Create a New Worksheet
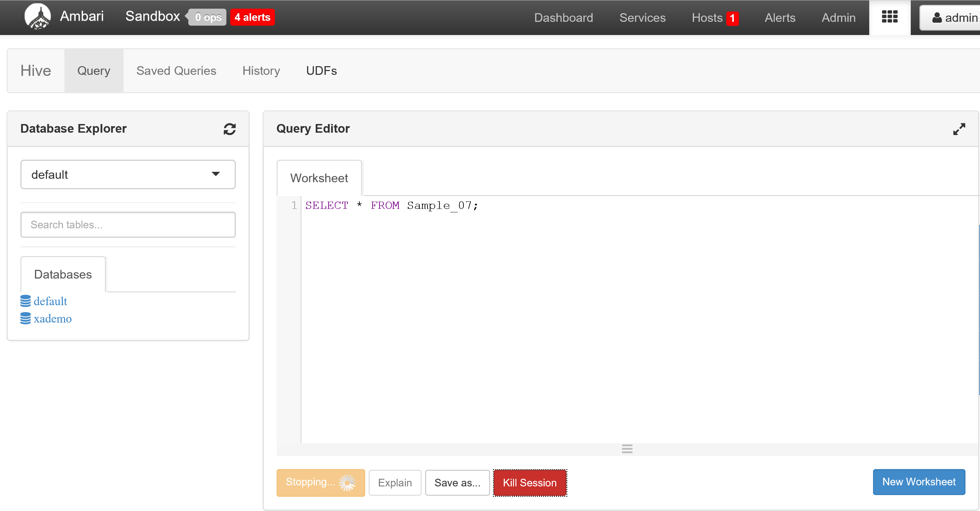This screenshot has width=980, height=511. point(919,482)
